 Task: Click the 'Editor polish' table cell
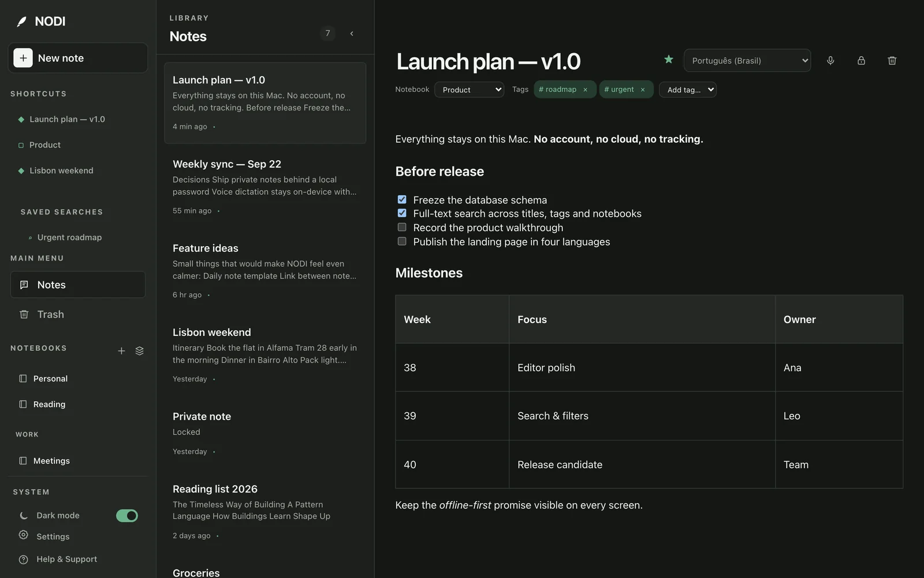coord(642,368)
